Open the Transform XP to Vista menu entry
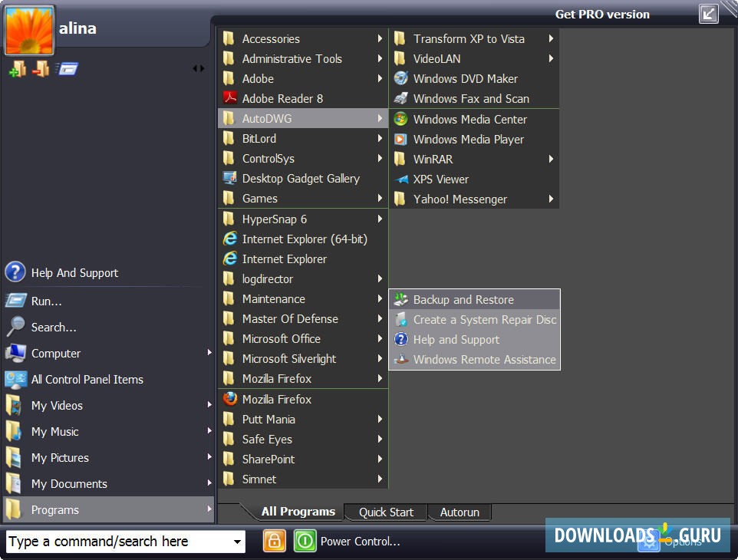This screenshot has width=738, height=560. (474, 38)
